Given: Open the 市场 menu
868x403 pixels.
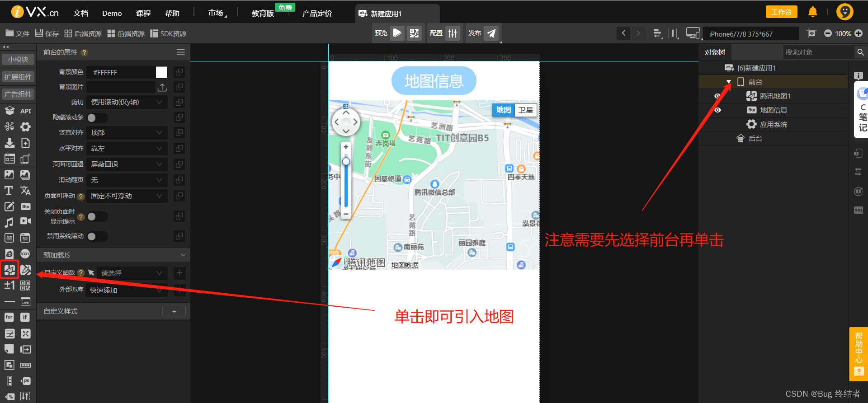Looking at the screenshot, I should point(217,13).
